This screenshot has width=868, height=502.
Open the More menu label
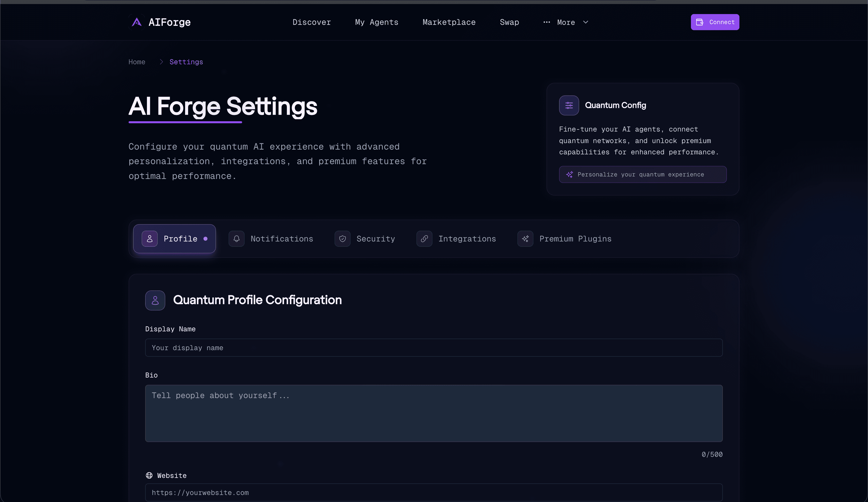566,22
